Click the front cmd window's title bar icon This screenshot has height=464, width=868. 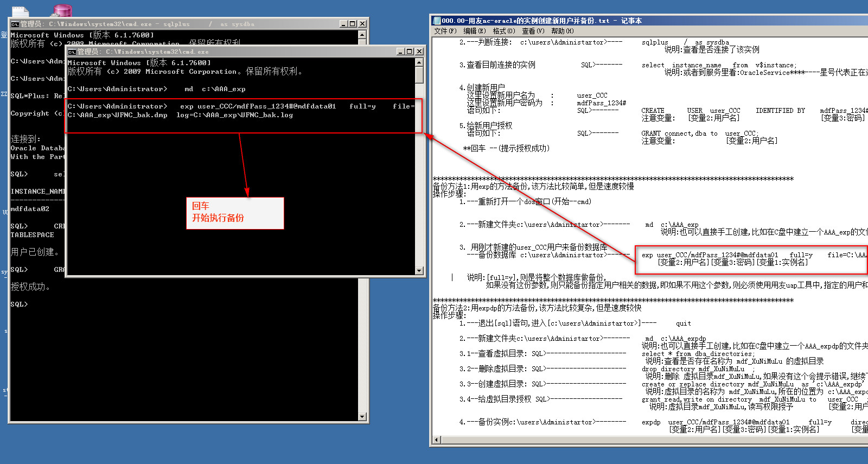point(72,52)
